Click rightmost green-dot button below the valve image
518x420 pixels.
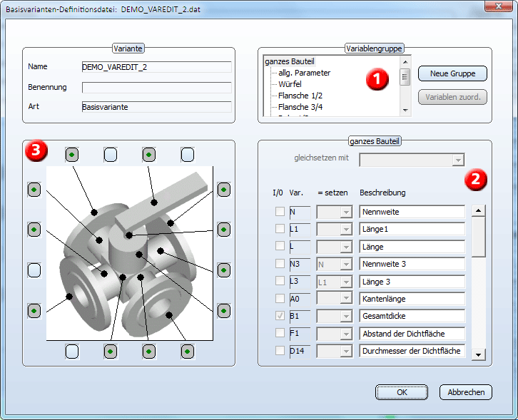point(187,351)
